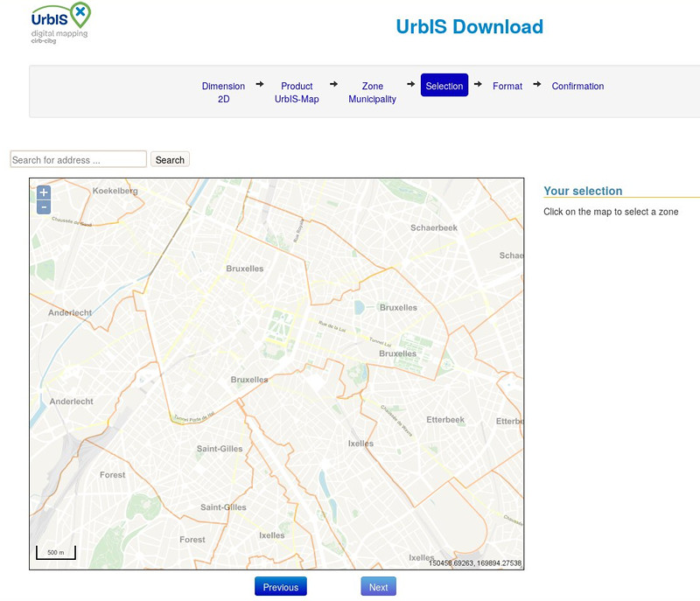Click the 'Click on the map to select a zone' hint
The height and width of the screenshot is (601, 700).
tap(611, 212)
